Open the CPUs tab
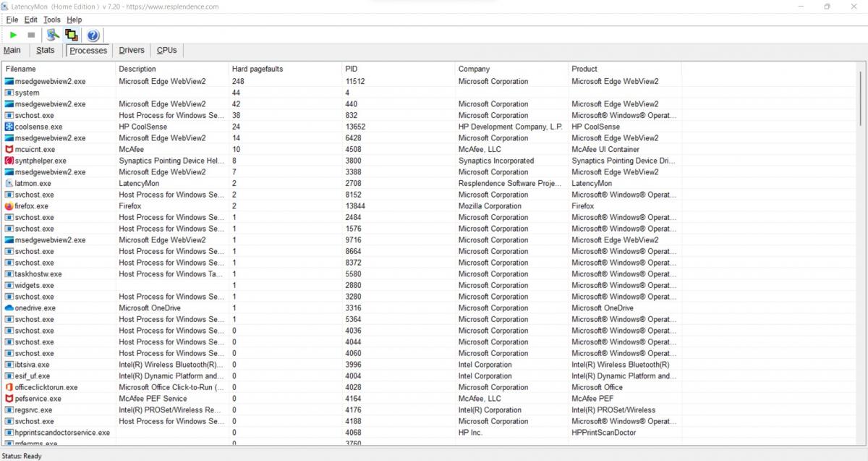The image size is (868, 461). tap(167, 50)
